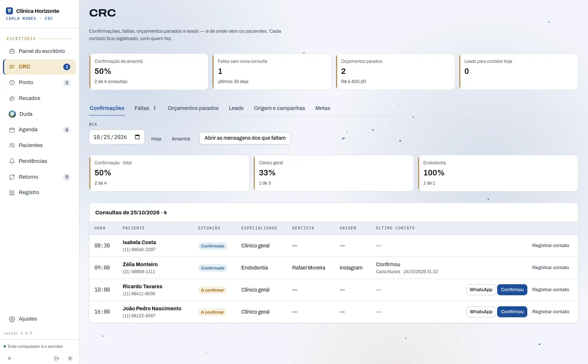Click WhatsApp for Ricardo Tavares
Screen dimensions: 588x364
(481, 290)
